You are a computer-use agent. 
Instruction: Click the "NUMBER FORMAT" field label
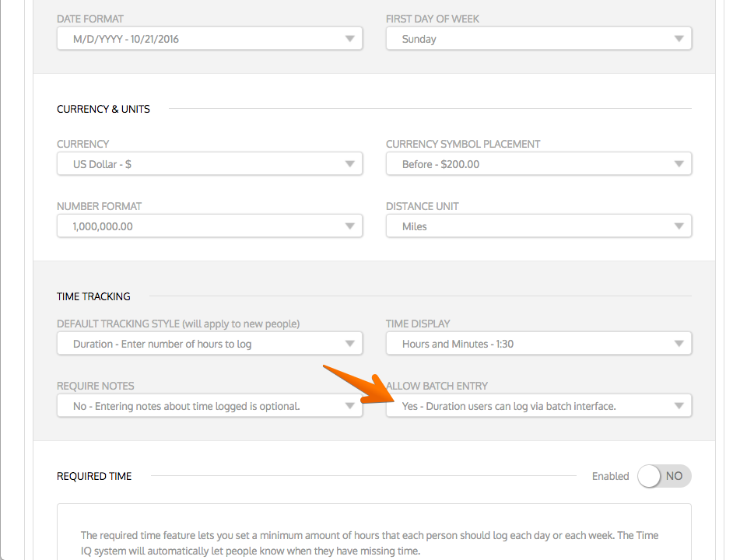point(99,207)
